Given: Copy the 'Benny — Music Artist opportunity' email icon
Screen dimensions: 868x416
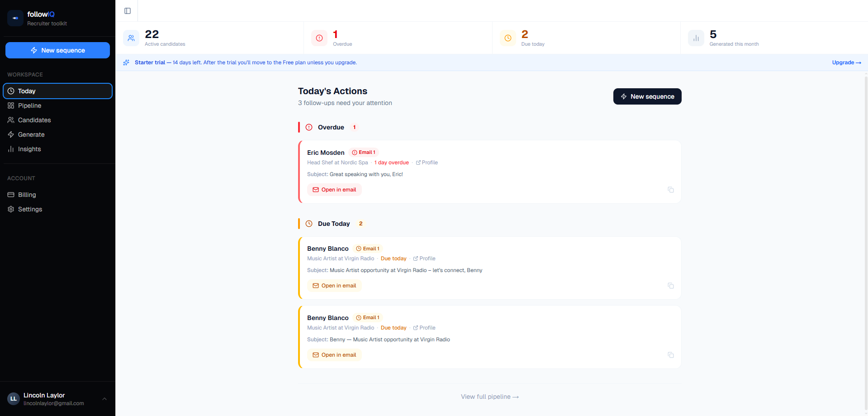Looking at the screenshot, I should 671,355.
